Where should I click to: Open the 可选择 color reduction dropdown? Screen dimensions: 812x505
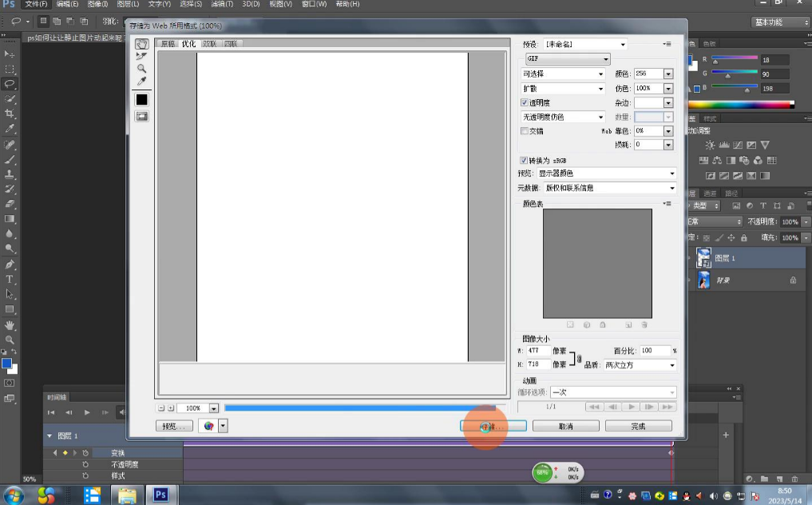[563, 74]
